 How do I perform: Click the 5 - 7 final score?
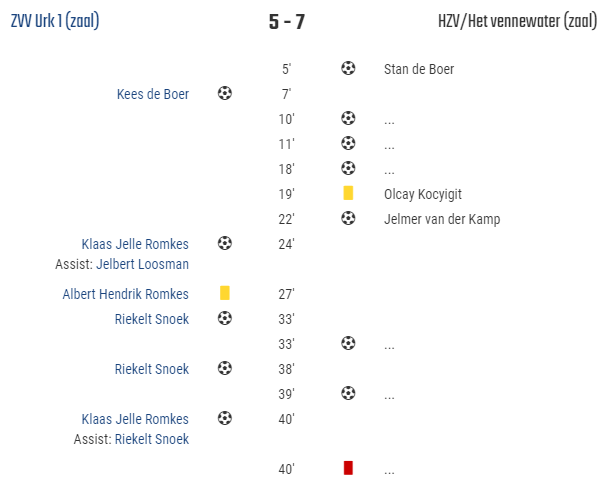coord(287,22)
